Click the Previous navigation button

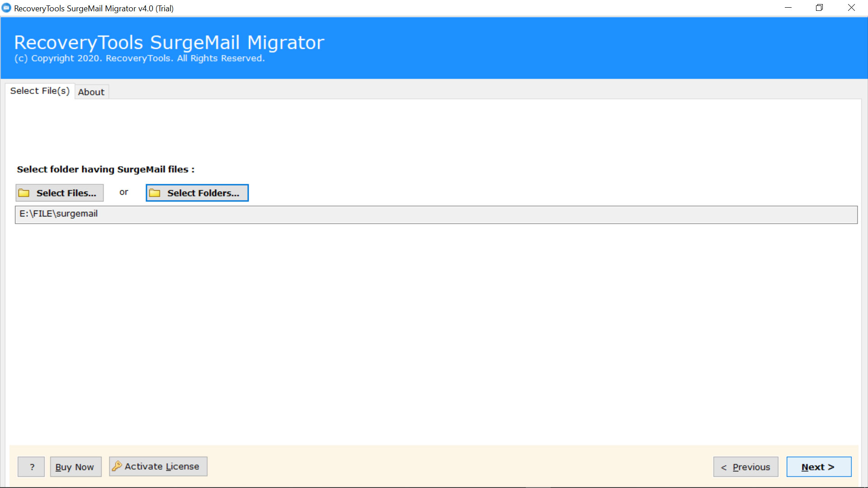pyautogui.click(x=746, y=467)
